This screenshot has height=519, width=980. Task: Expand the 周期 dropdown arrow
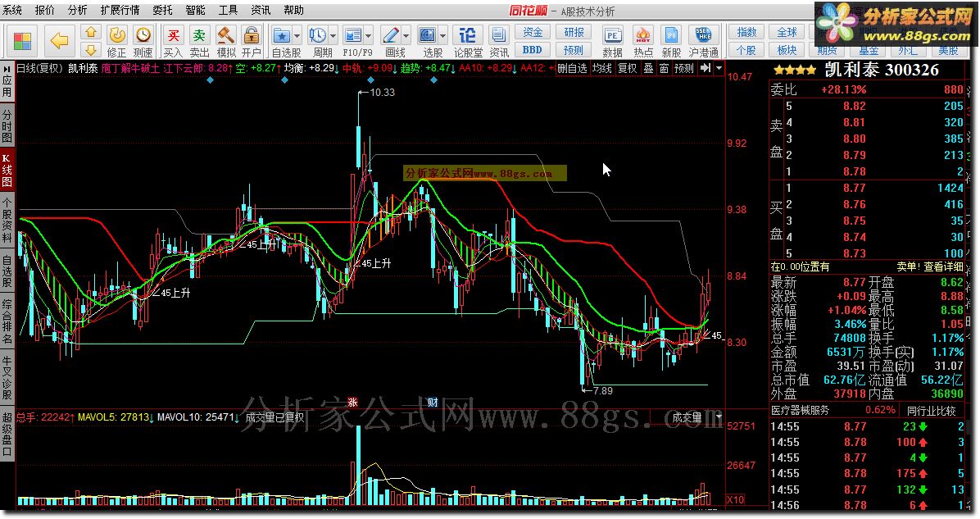[x=333, y=35]
